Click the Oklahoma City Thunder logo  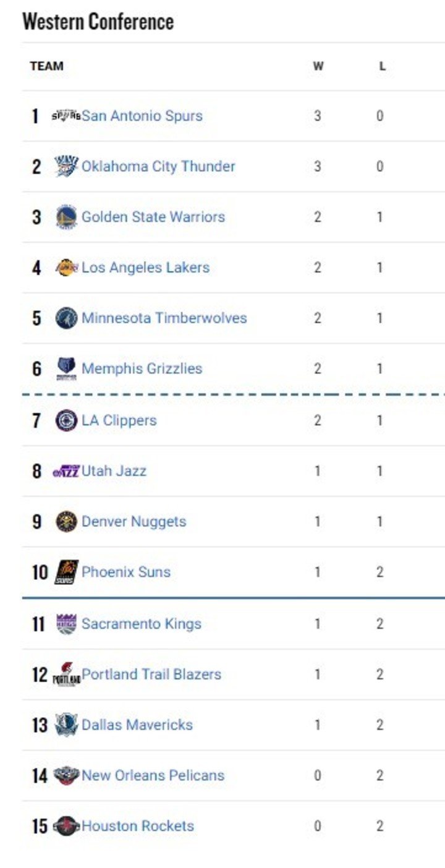[x=66, y=166]
